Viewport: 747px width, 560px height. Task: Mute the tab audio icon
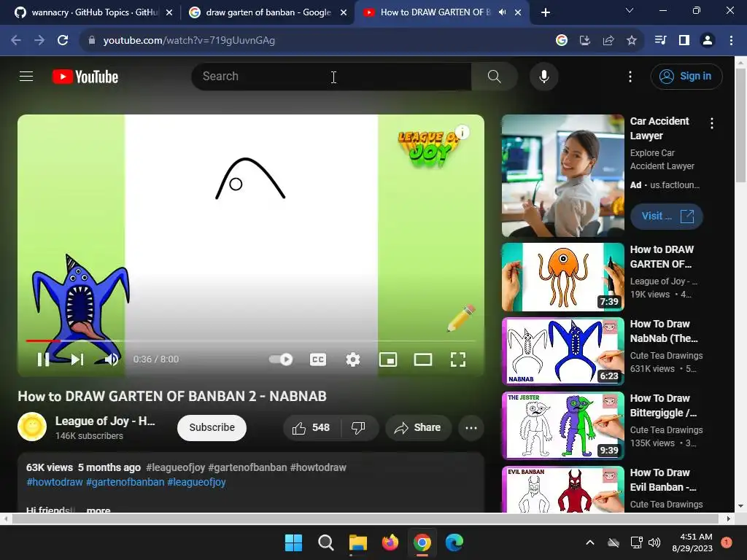click(502, 12)
